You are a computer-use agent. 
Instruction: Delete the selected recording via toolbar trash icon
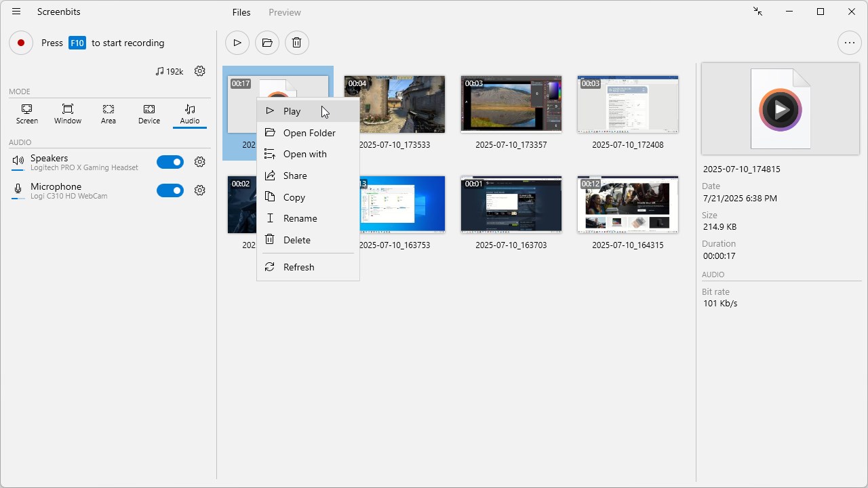[x=296, y=42]
